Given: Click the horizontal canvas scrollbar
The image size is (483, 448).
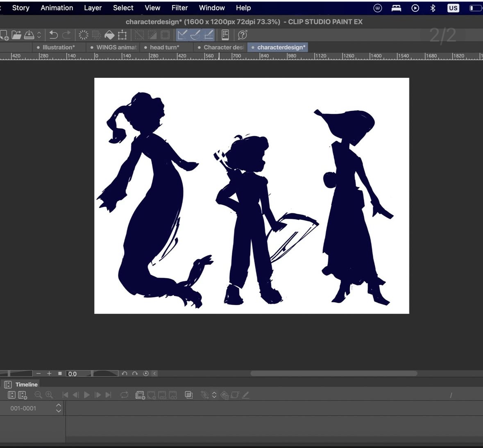Looking at the screenshot, I should [x=333, y=373].
